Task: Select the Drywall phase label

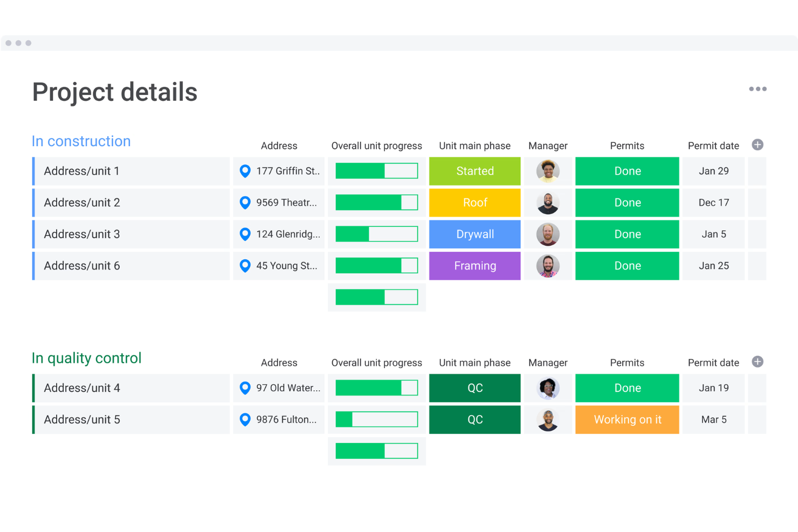Action: [x=474, y=234]
